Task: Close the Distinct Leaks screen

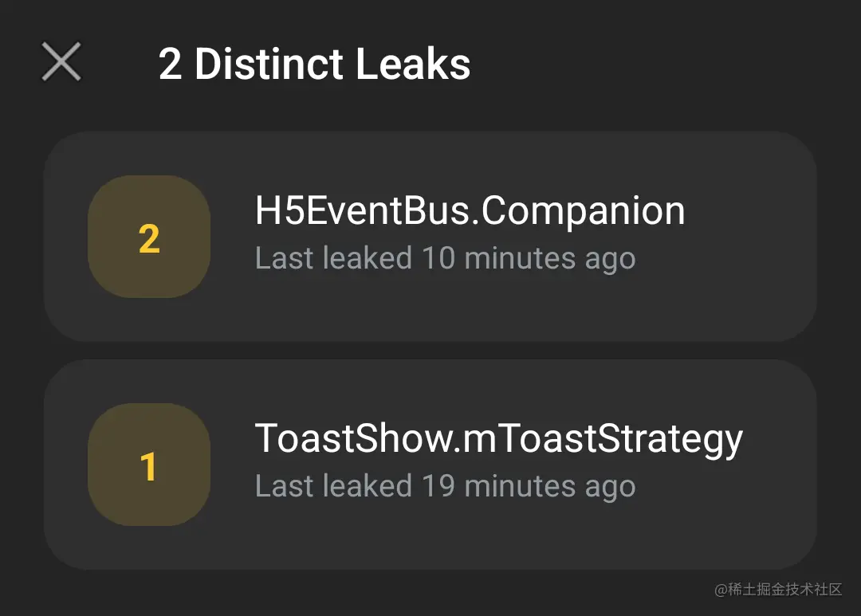Action: [61, 62]
